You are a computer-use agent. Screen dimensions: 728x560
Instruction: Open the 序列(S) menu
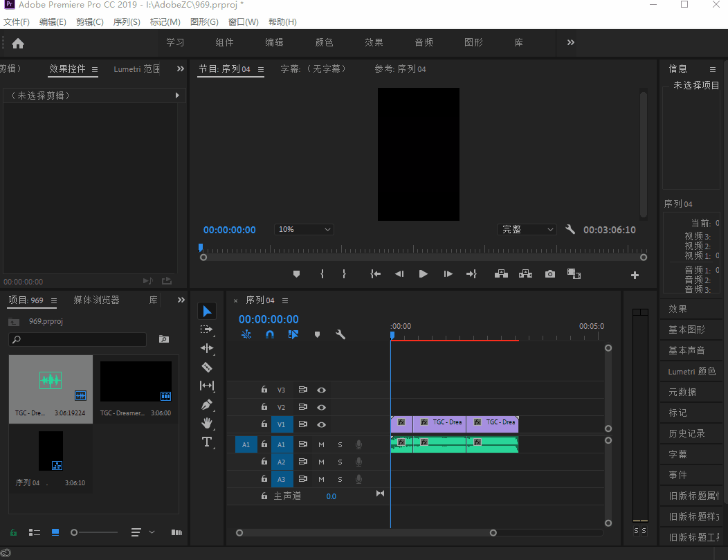click(x=126, y=22)
